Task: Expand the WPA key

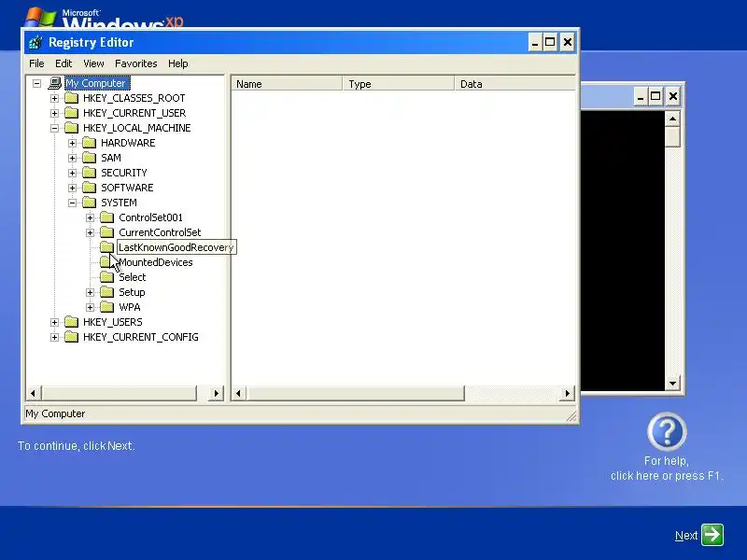Action: (90, 307)
